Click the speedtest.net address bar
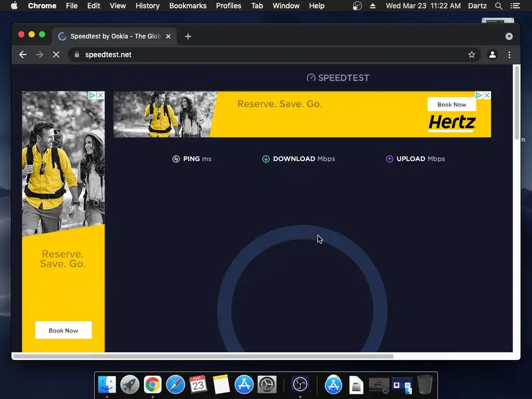 pos(274,55)
